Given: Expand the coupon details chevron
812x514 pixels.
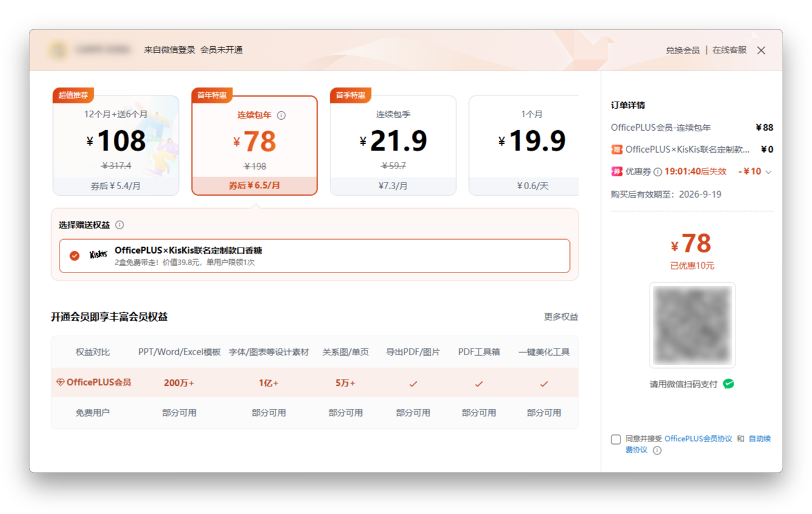Looking at the screenshot, I should click(x=769, y=172).
